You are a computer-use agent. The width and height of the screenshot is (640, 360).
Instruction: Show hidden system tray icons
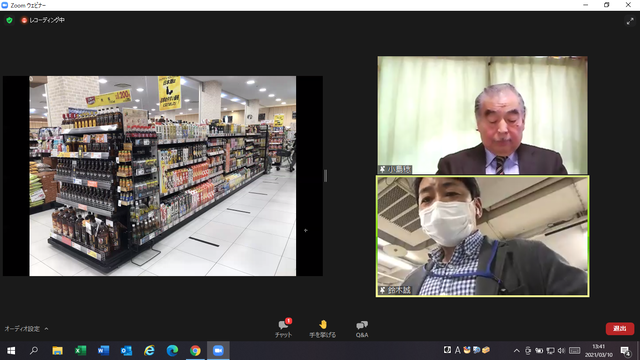[516, 351]
